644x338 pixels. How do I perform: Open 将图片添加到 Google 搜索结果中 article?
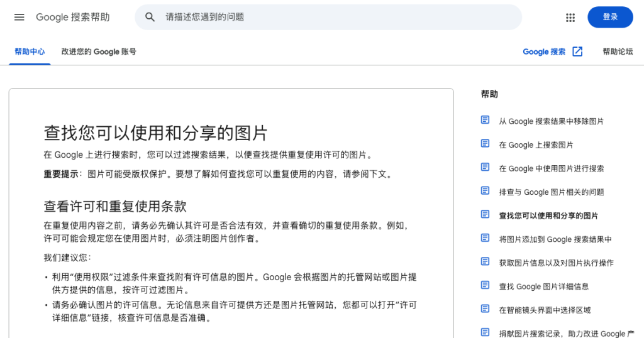pyautogui.click(x=555, y=239)
